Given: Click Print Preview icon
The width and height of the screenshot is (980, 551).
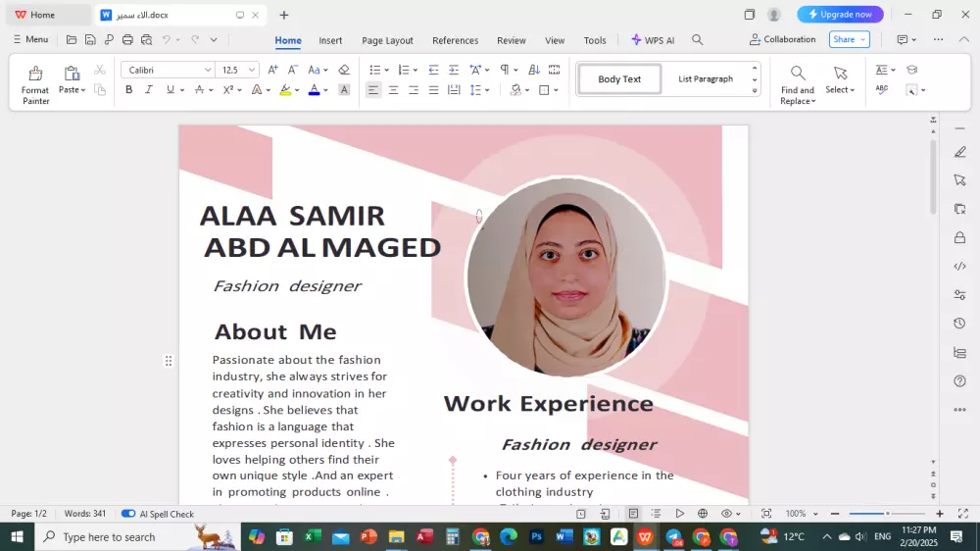Looking at the screenshot, I should pos(146,39).
